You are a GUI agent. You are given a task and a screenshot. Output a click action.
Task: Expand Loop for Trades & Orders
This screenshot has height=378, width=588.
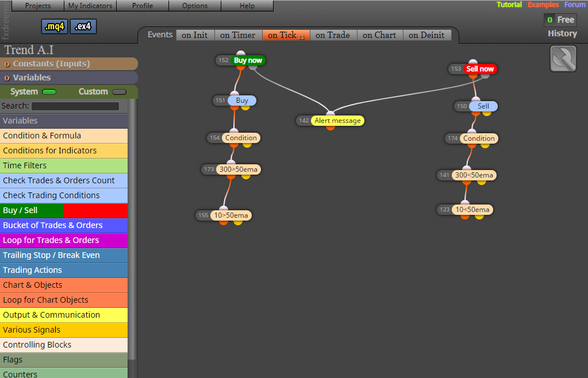[64, 241]
